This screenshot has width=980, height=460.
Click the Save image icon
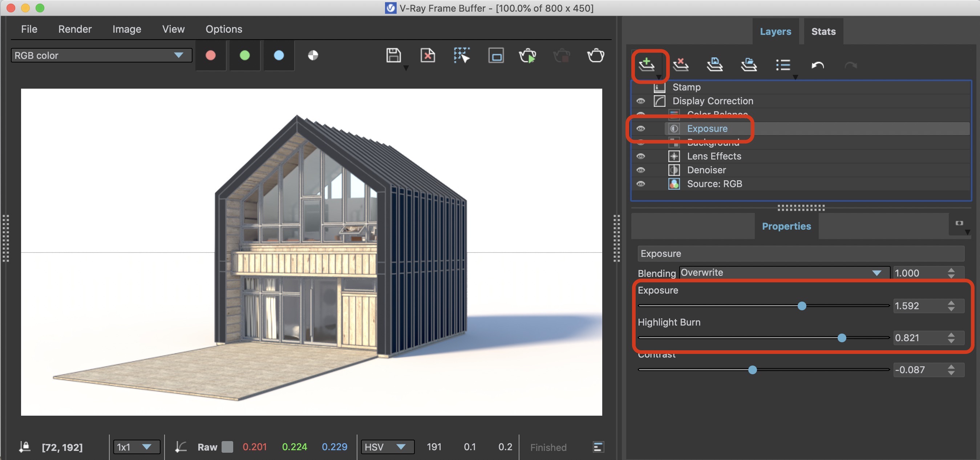[x=393, y=56]
